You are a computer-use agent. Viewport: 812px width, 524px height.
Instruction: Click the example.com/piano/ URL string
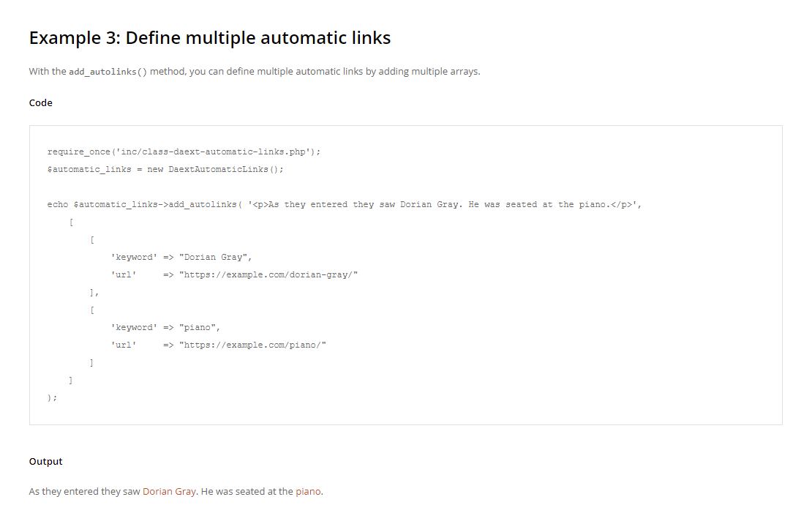point(252,345)
